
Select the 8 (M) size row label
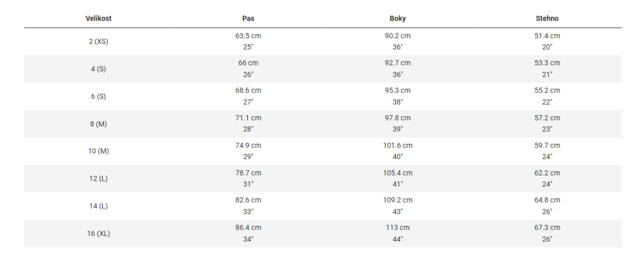(x=99, y=123)
